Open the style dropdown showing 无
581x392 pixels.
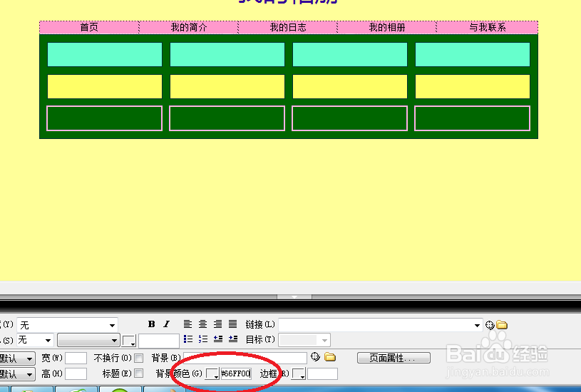pos(35,340)
